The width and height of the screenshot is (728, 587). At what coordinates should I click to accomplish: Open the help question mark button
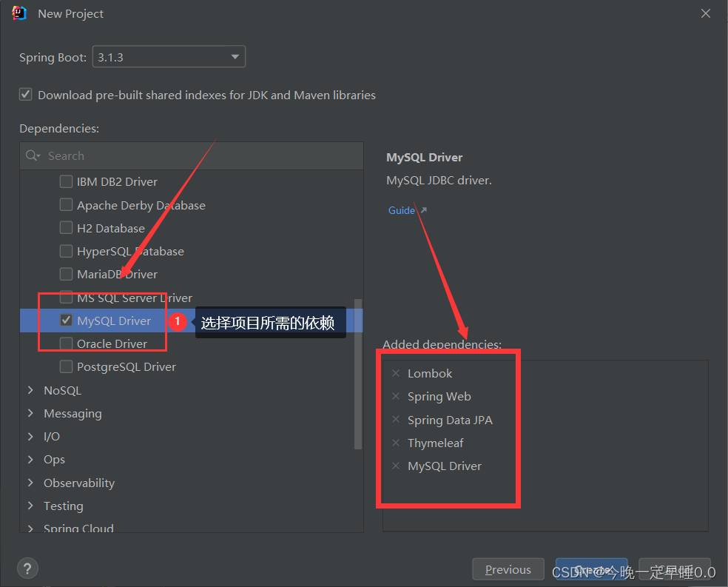point(27,568)
